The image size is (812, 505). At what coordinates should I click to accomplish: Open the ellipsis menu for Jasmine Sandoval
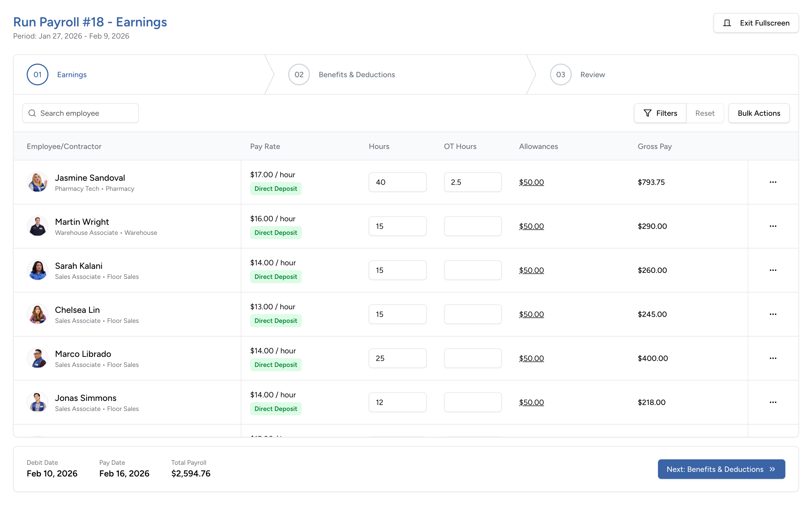click(773, 182)
